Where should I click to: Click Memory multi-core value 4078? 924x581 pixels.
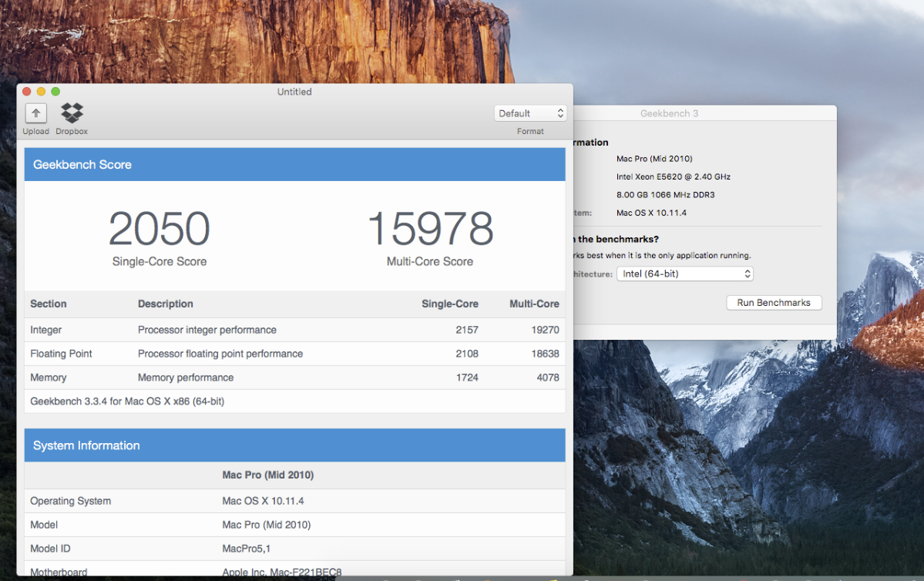click(x=547, y=378)
